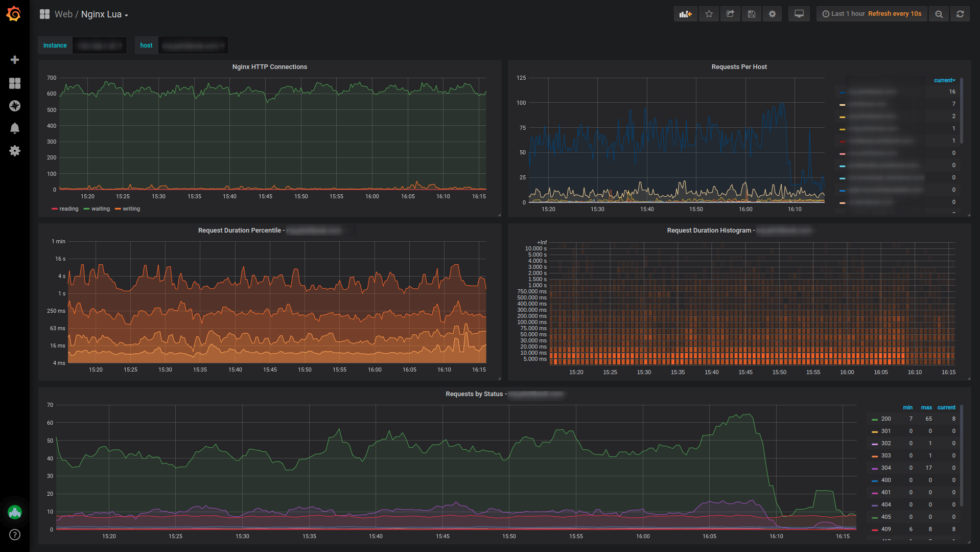Open the Create plus menu in sidebar
980x552 pixels.
[x=15, y=60]
